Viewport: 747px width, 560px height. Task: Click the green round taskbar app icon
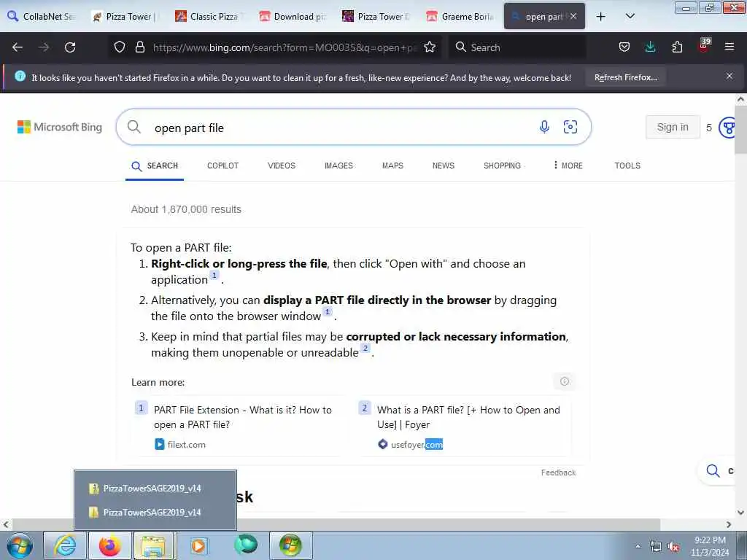[x=245, y=544]
